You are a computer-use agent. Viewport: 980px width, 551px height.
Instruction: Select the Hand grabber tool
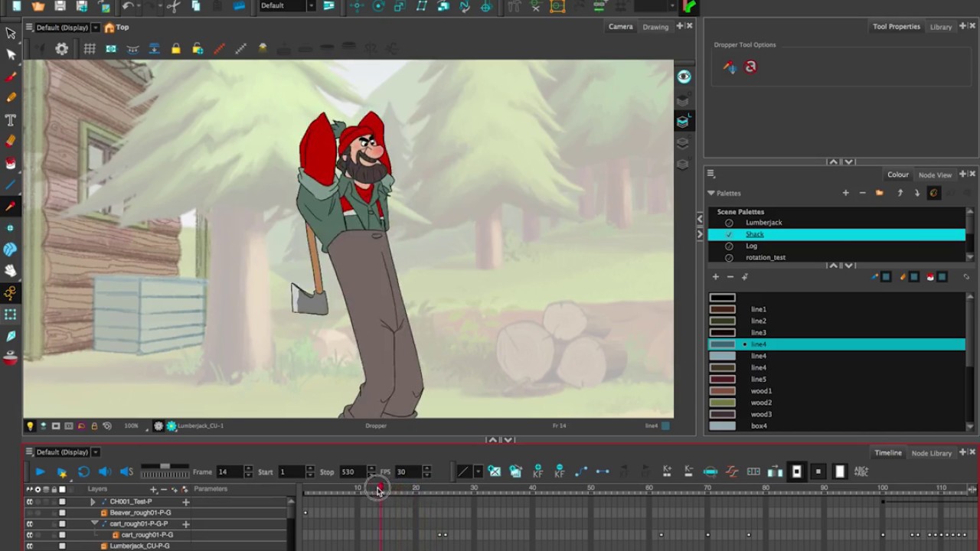pos(11,271)
